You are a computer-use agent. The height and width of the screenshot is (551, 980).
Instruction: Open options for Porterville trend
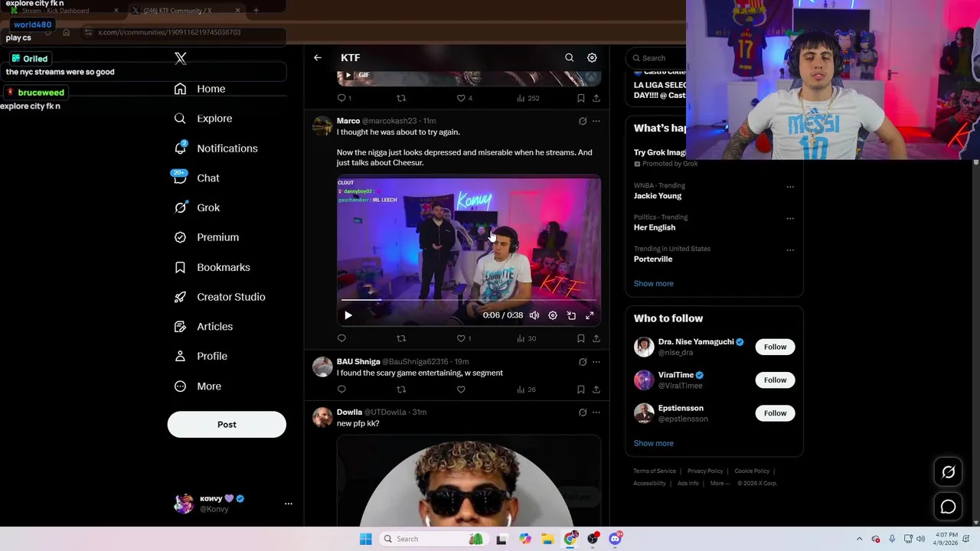(790, 250)
